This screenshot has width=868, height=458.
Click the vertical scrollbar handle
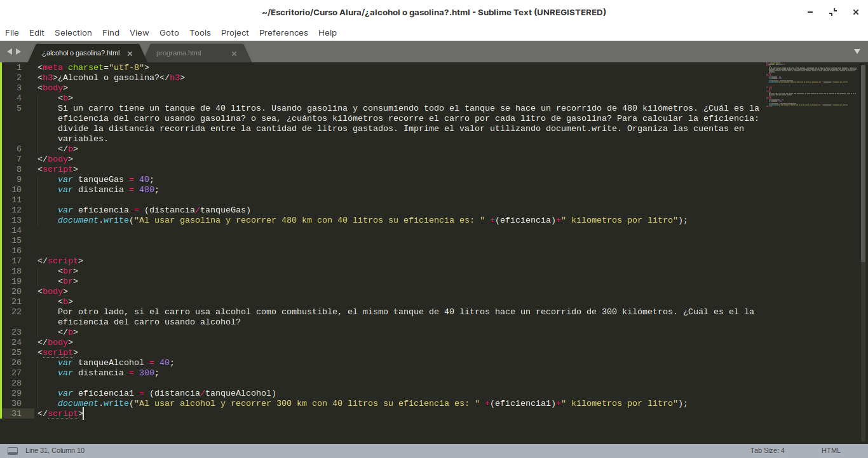point(864,162)
